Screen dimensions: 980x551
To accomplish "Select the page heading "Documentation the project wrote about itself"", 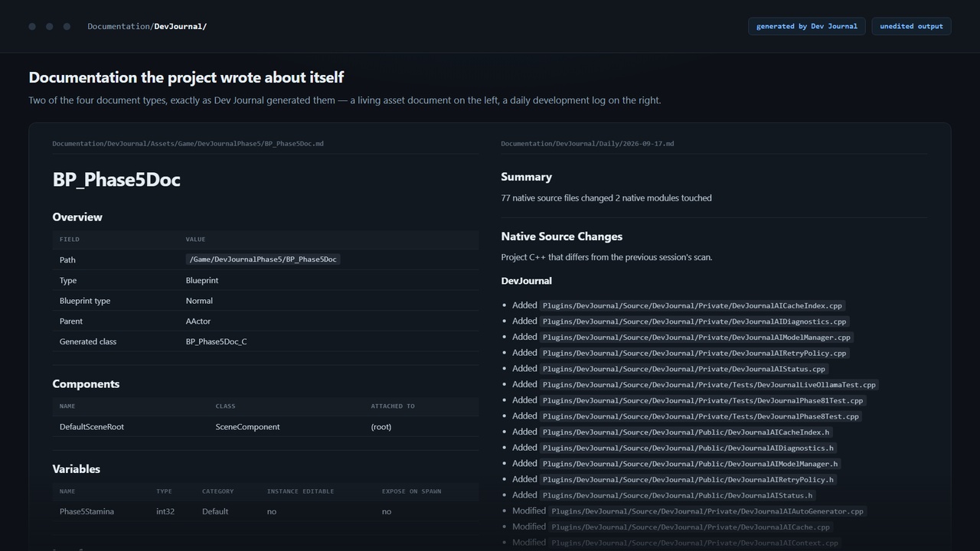I will 186,77.
